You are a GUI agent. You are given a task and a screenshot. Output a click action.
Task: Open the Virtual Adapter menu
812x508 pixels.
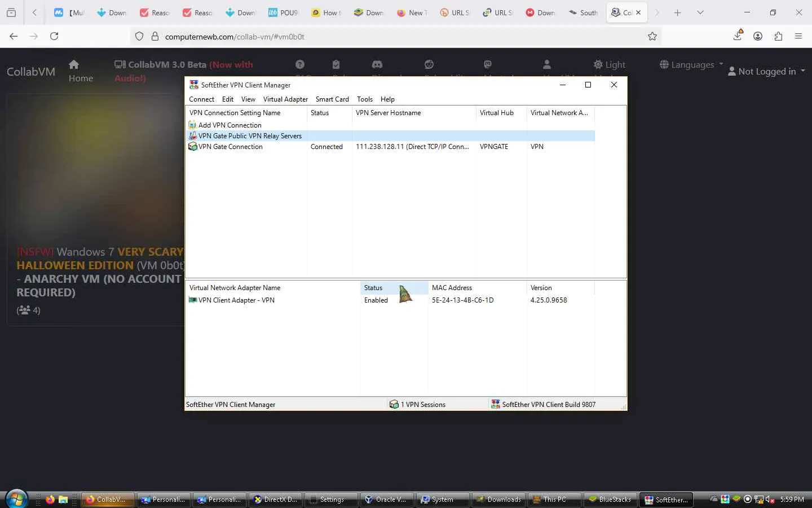[285, 99]
